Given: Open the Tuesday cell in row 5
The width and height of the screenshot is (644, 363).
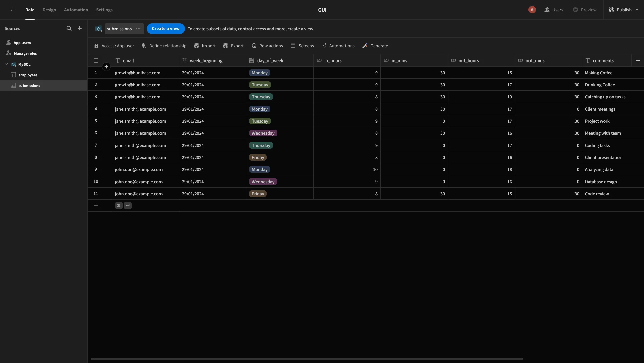Looking at the screenshot, I should click(x=280, y=121).
